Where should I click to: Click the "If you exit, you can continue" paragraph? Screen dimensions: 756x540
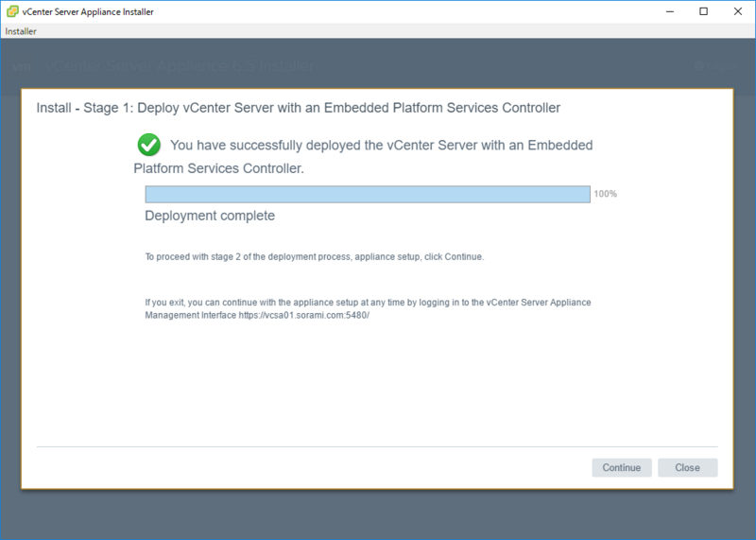pyautogui.click(x=368, y=309)
